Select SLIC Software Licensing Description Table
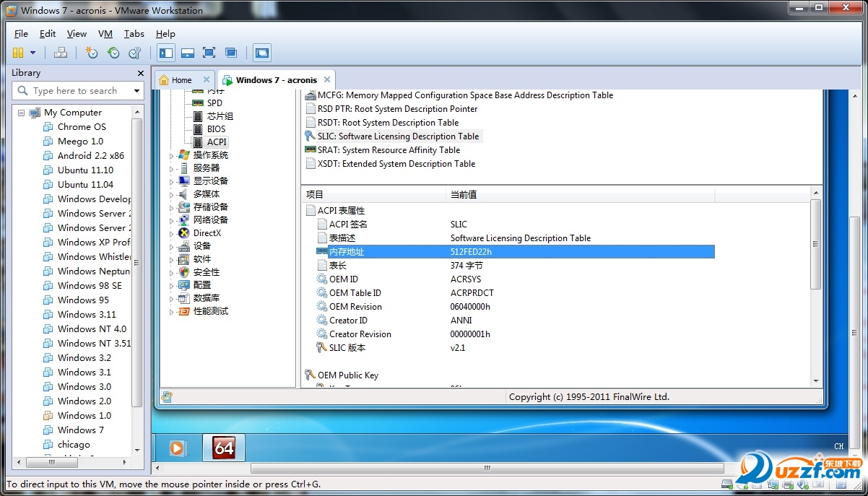Screen dimensions: 868x496 (x=408, y=136)
